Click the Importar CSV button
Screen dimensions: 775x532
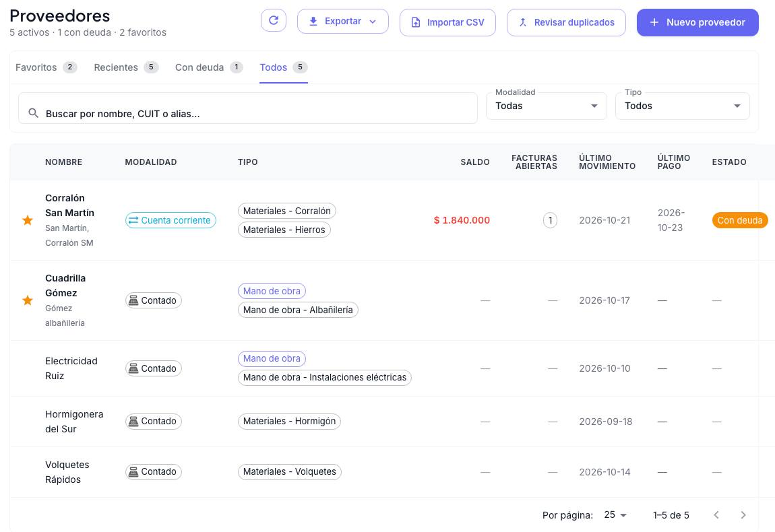[x=447, y=22]
